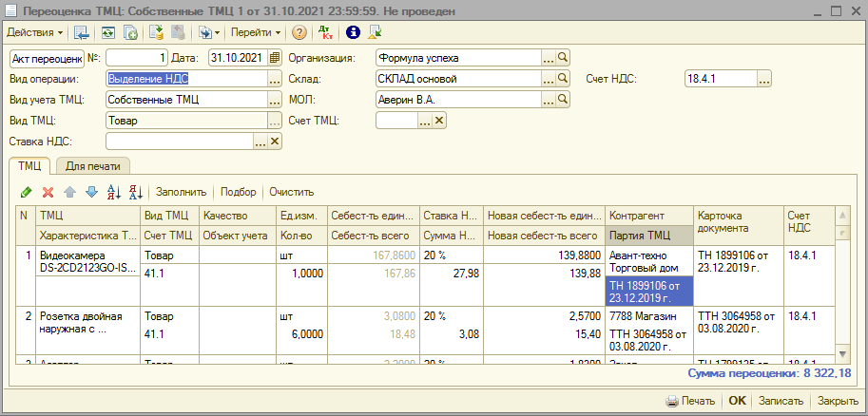Show Дт/Кт accounting entries

(325, 32)
